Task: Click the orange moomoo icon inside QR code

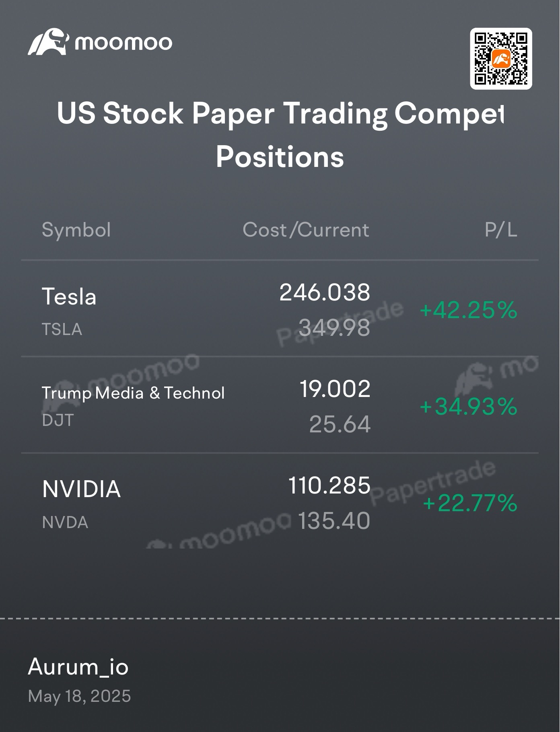Action: 501,59
